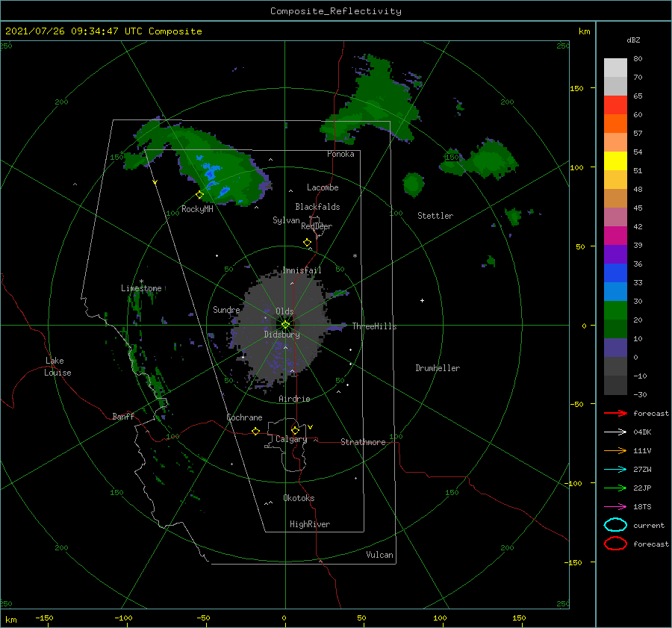Click the 18TS legend label
The image size is (672, 628).
[642, 507]
